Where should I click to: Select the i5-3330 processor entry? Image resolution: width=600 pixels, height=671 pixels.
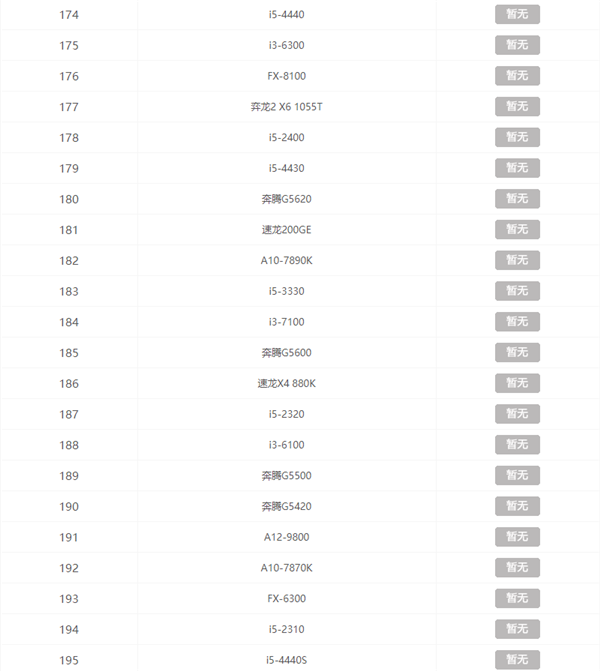pyautogui.click(x=286, y=291)
